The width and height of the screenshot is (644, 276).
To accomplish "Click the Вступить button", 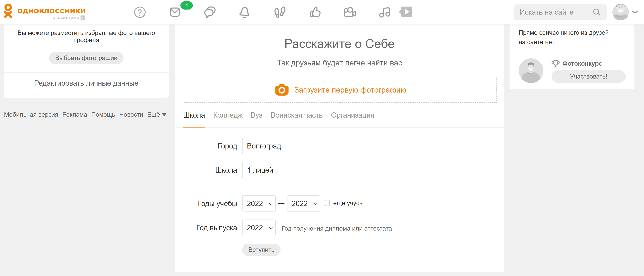I will (x=261, y=250).
